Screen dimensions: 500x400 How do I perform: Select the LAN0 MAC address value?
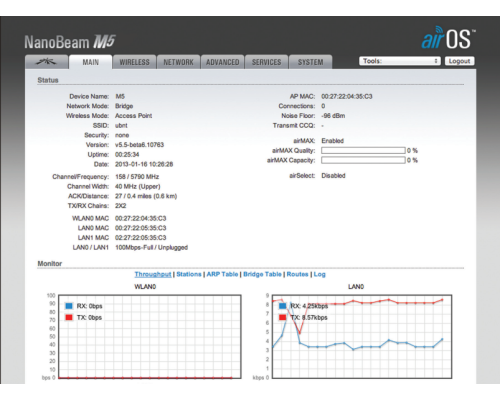pyautogui.click(x=140, y=228)
